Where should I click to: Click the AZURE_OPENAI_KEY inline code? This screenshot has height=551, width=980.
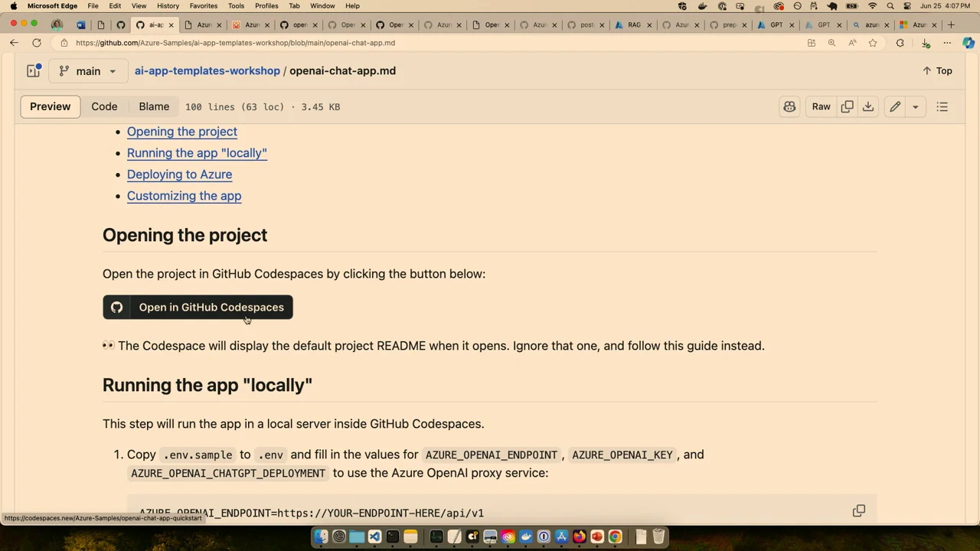coord(622,455)
